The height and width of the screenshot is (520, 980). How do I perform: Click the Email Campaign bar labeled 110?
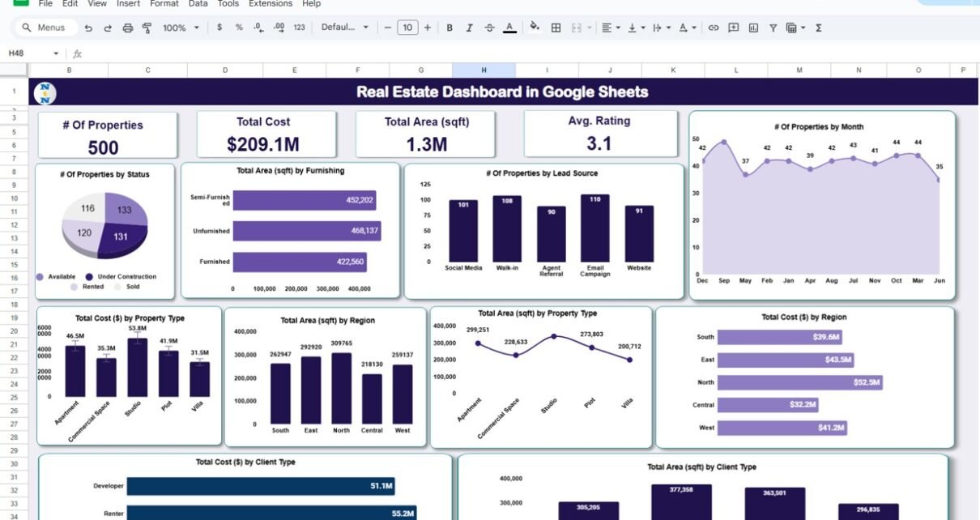pos(594,227)
